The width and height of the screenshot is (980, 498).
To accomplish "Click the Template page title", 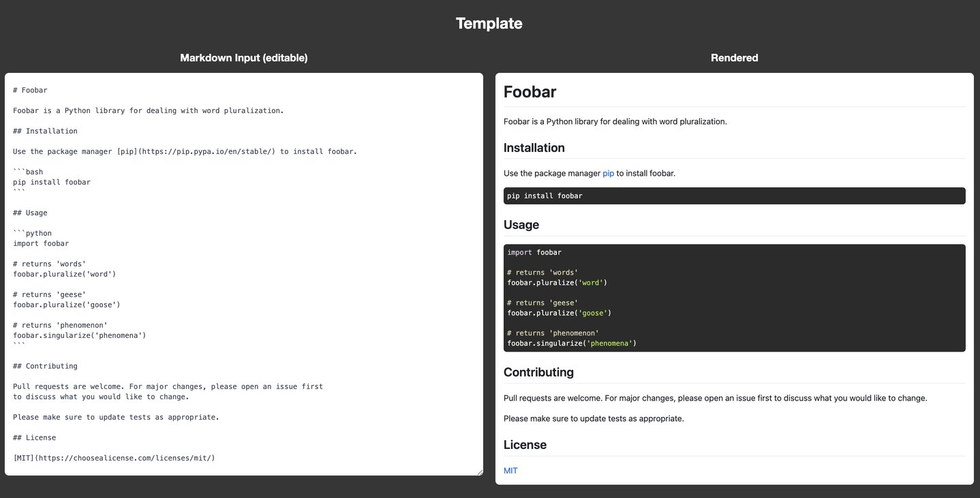I will click(489, 22).
